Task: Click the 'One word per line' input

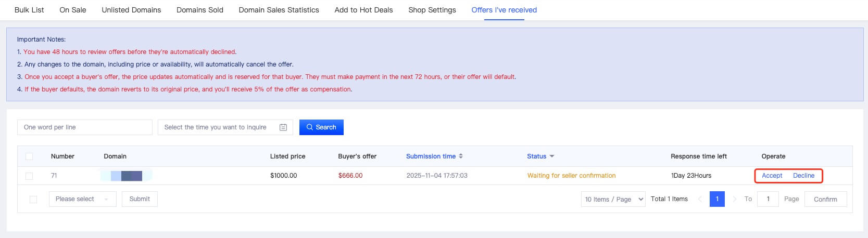Action: pyautogui.click(x=85, y=127)
